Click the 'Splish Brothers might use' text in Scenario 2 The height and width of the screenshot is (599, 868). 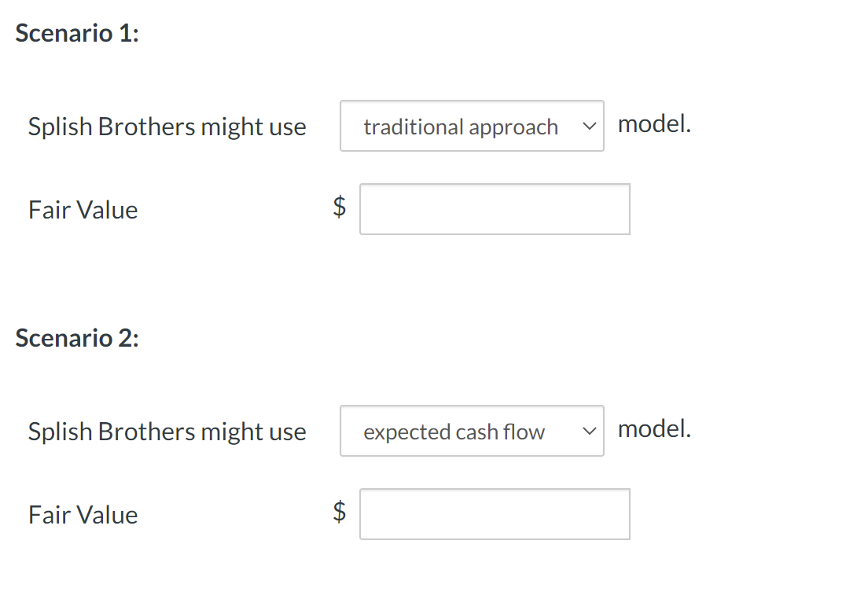pyautogui.click(x=167, y=431)
